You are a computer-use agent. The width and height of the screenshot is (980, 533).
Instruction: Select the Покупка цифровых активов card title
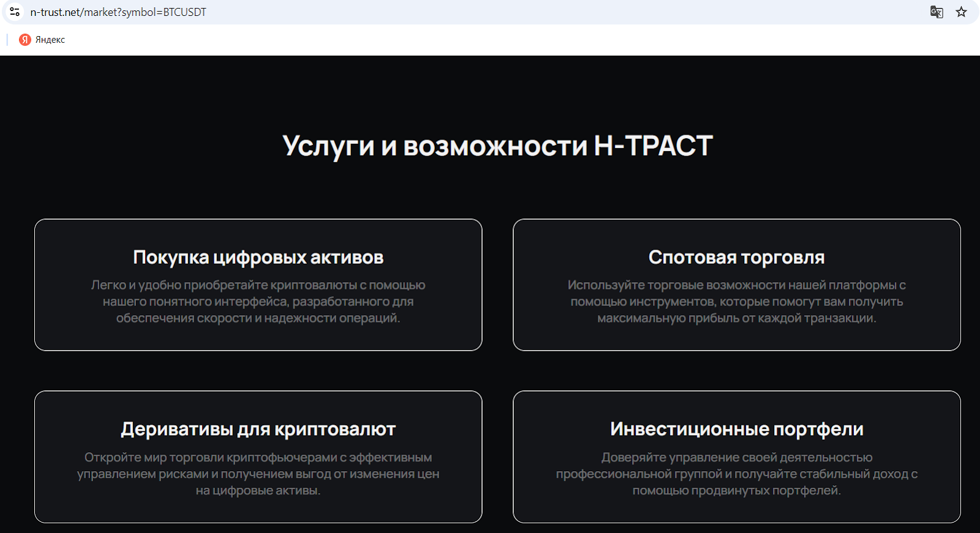[x=258, y=258]
